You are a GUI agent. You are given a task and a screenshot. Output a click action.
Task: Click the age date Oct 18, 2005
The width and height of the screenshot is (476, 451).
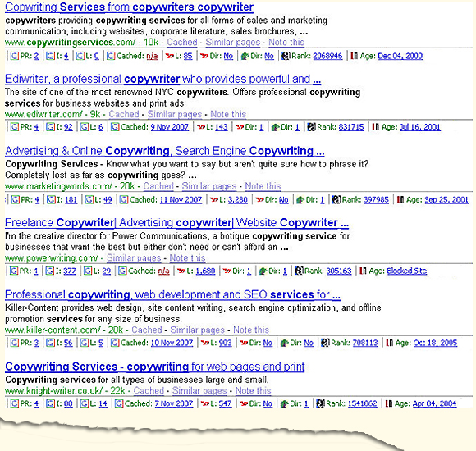click(435, 343)
